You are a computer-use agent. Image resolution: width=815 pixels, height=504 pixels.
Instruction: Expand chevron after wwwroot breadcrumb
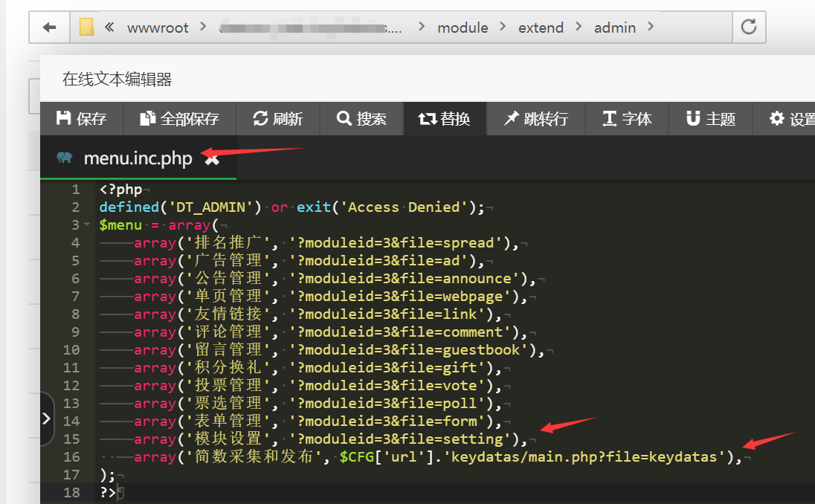point(203,26)
